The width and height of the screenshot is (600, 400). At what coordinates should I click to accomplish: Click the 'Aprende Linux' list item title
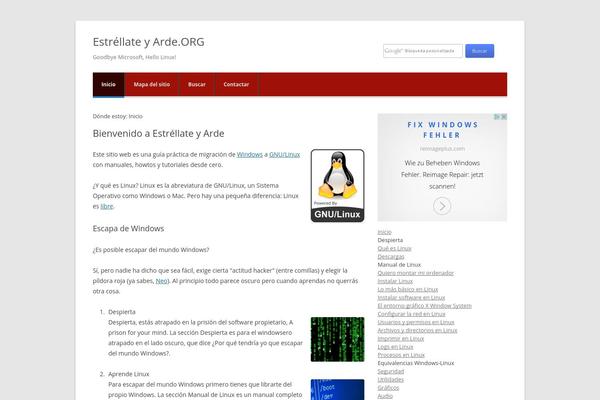tap(129, 374)
